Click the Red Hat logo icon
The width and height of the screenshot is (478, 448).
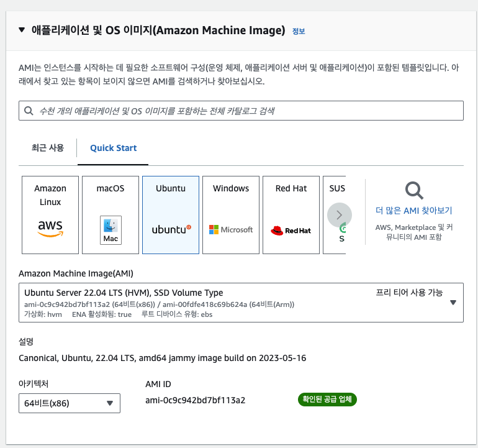[x=291, y=231]
